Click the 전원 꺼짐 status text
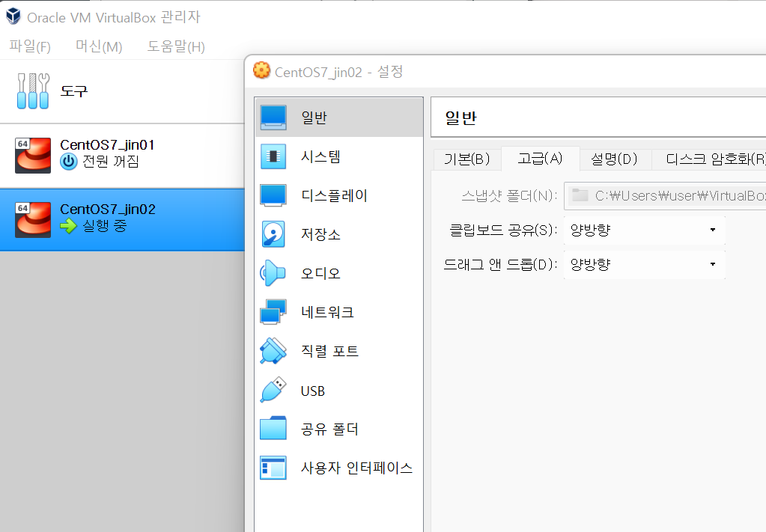 coord(111,162)
